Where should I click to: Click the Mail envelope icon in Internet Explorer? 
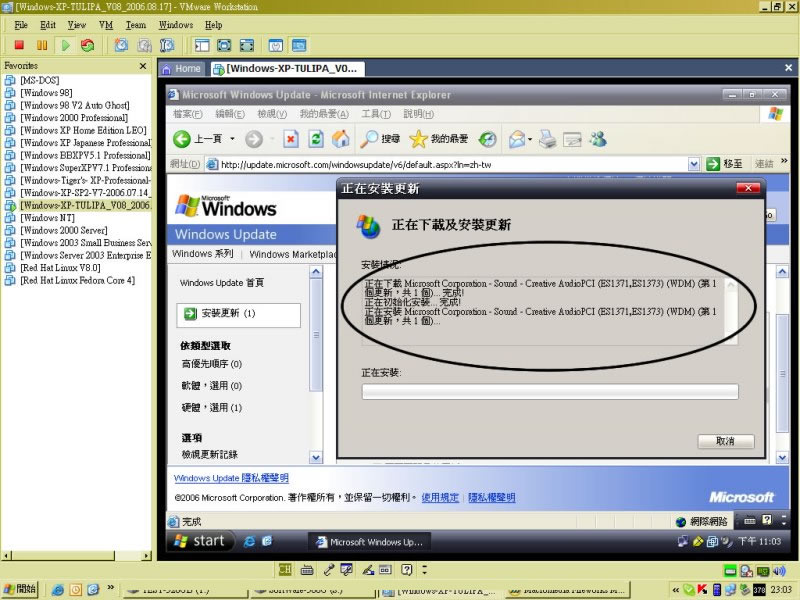click(x=516, y=139)
